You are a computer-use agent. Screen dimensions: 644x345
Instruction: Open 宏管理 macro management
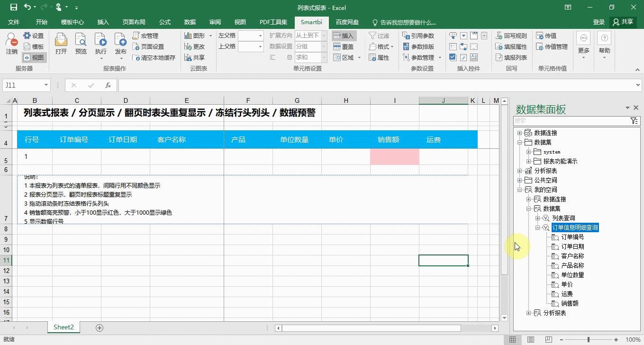coord(145,36)
